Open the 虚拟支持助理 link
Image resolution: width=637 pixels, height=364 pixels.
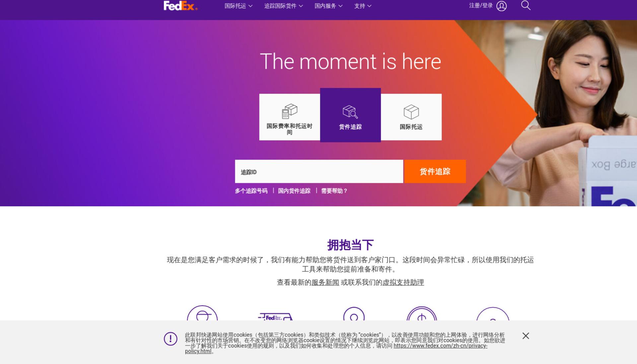point(403,282)
